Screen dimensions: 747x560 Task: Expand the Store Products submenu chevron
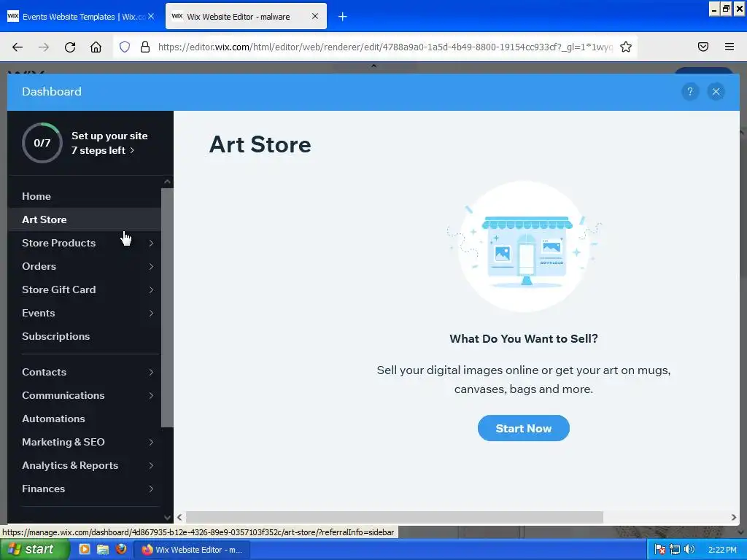[151, 243]
